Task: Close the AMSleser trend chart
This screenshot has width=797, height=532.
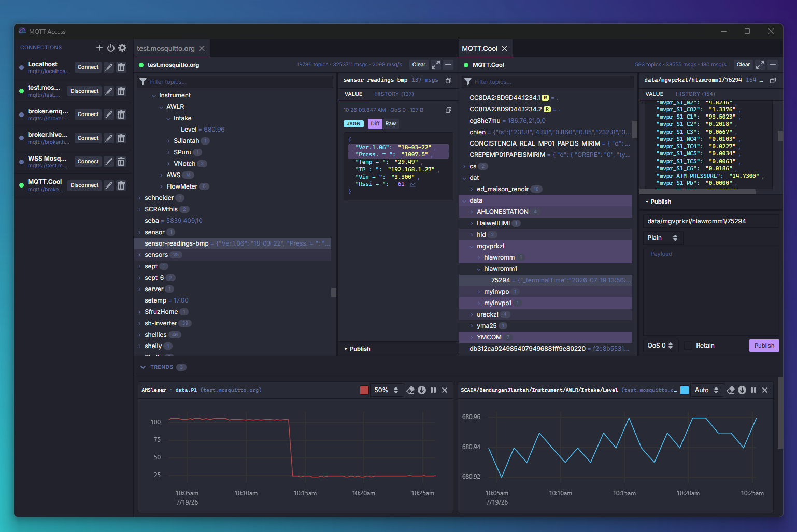Action: tap(445, 390)
